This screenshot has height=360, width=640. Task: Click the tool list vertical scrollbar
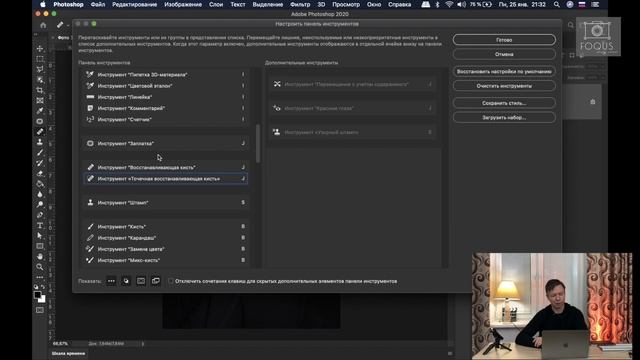(258, 144)
